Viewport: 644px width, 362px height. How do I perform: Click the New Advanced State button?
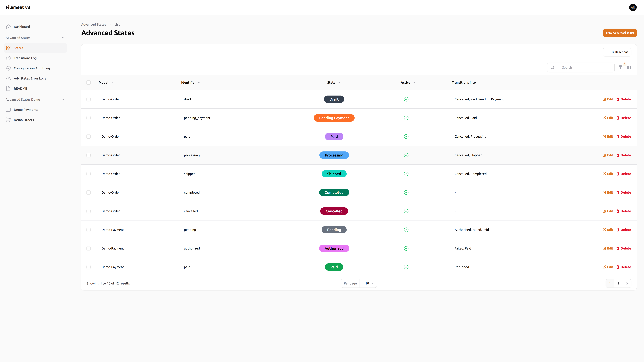tap(620, 32)
